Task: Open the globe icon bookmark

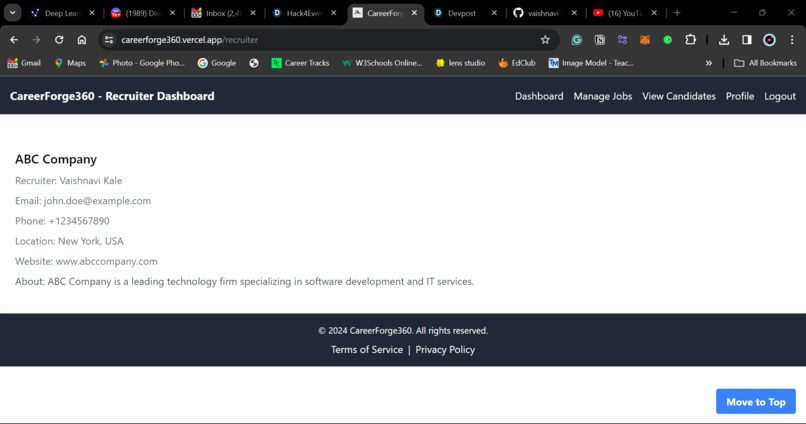Action: (254, 63)
